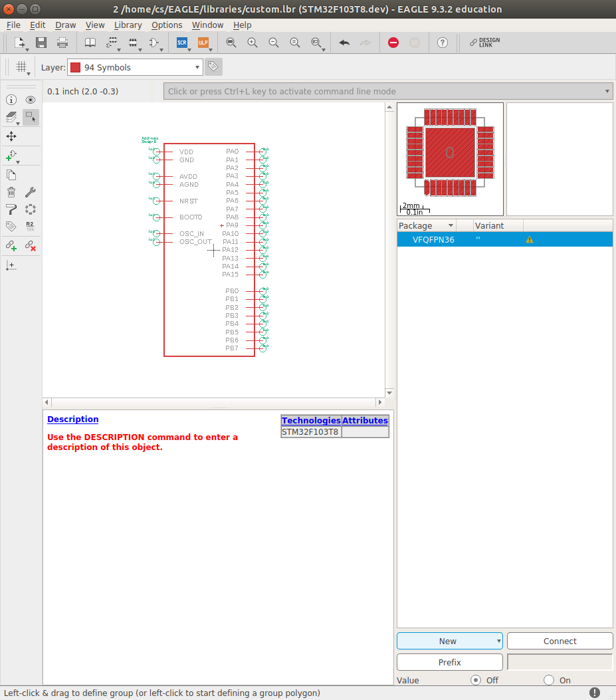616x700 pixels.
Task: Open the New file icon dropdown
Action: click(x=27, y=50)
